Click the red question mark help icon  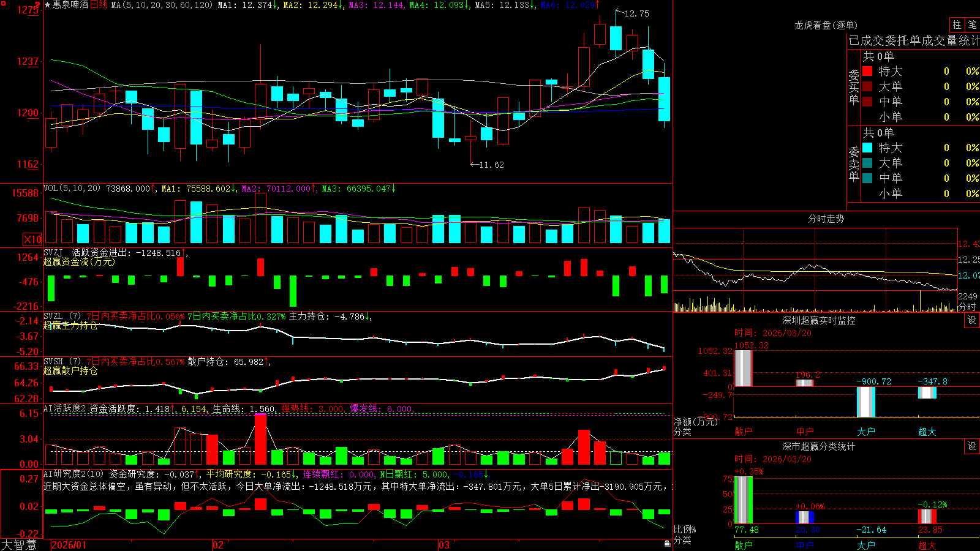pos(37,5)
